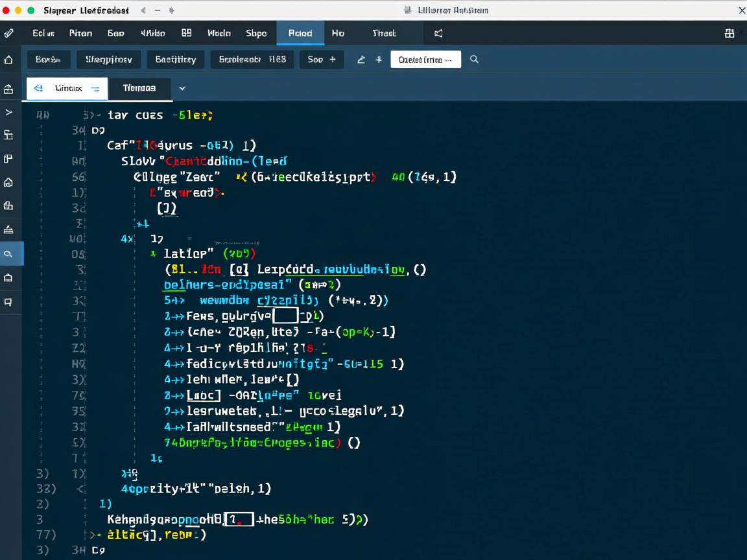Image resolution: width=747 pixels, height=560 pixels.
Task: Click the bottom-most icon in left sidebar
Action: 8,301
